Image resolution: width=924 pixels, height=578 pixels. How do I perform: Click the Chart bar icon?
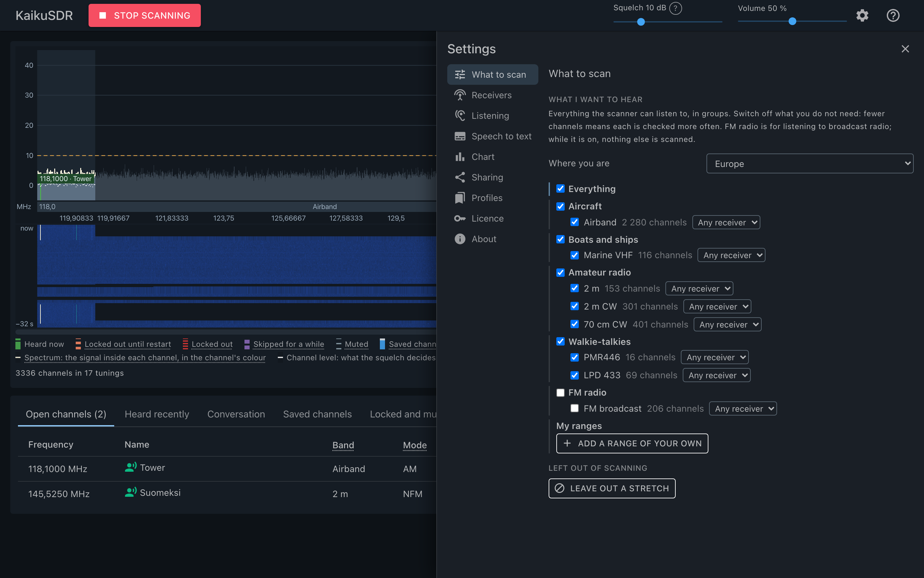point(460,157)
